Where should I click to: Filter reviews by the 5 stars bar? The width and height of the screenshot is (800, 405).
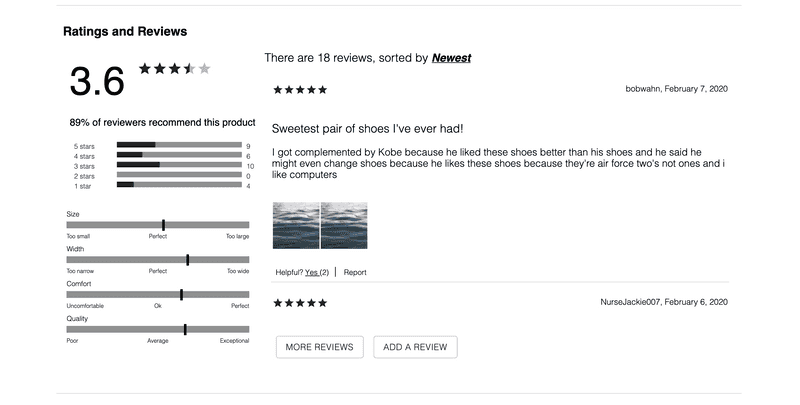point(179,146)
